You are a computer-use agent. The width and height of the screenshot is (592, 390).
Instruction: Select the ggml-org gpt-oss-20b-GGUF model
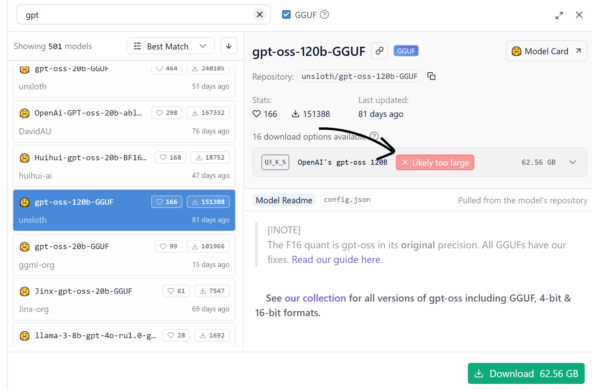point(124,255)
